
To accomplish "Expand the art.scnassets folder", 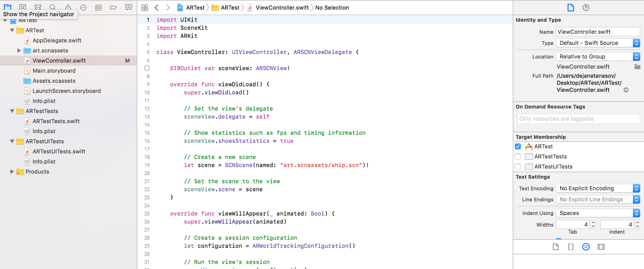I will [x=19, y=50].
